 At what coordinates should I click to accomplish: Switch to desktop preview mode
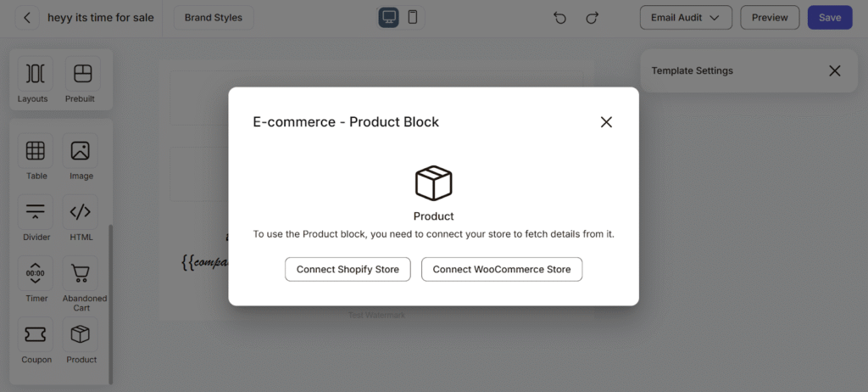388,17
